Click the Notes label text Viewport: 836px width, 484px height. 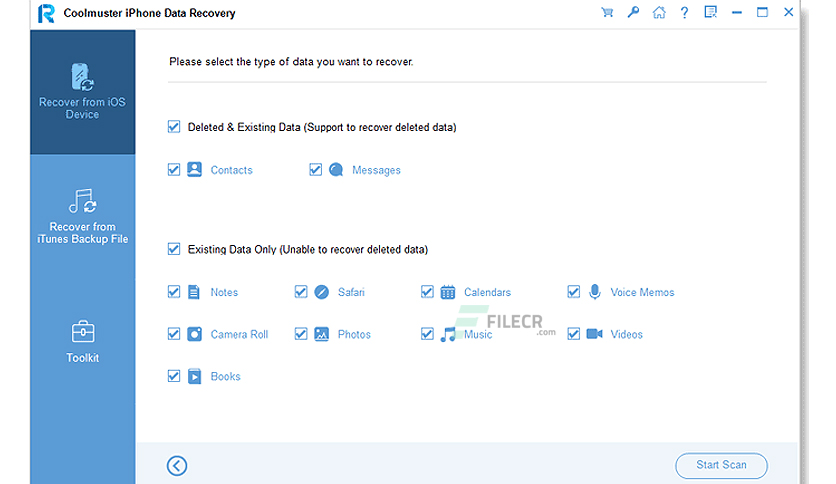[x=224, y=292]
